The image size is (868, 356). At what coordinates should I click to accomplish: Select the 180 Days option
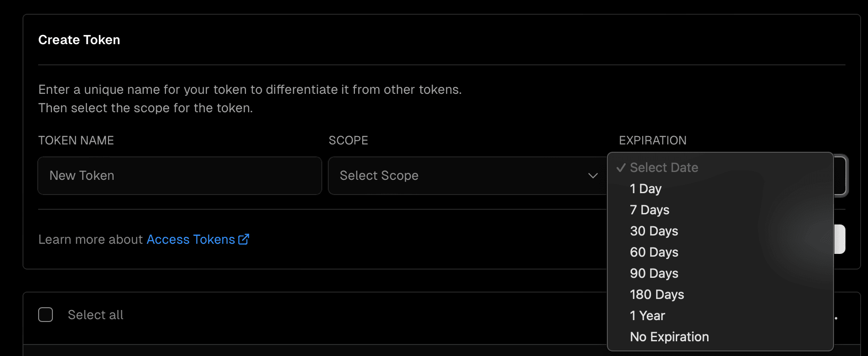(x=657, y=295)
